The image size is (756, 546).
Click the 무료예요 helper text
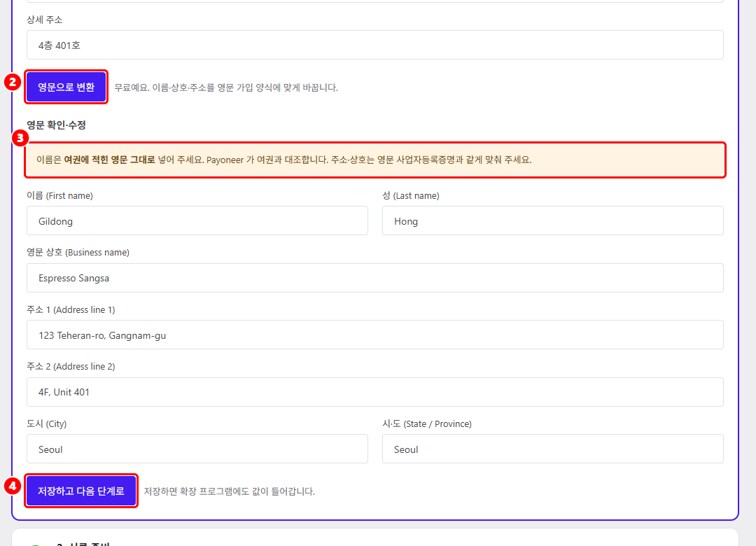[225, 87]
